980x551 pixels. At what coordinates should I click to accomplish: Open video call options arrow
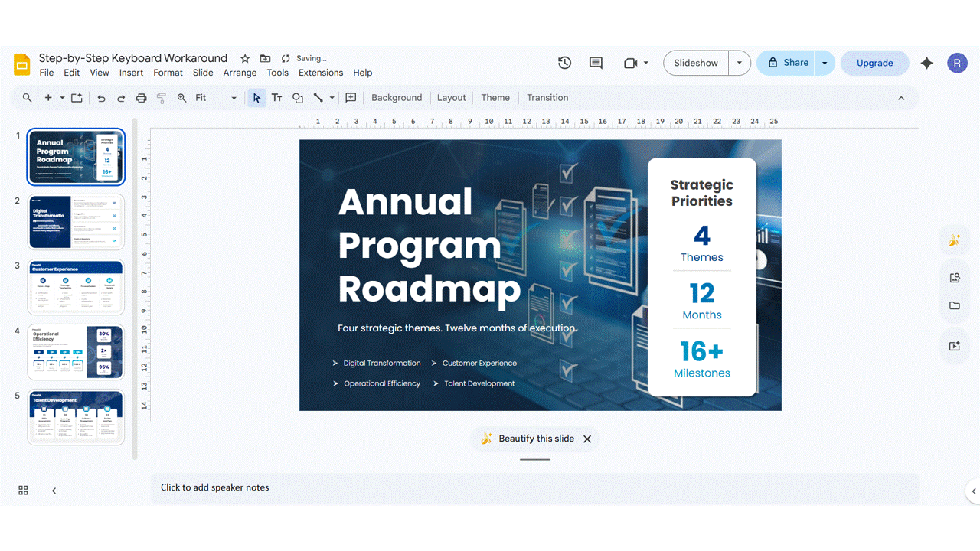646,63
